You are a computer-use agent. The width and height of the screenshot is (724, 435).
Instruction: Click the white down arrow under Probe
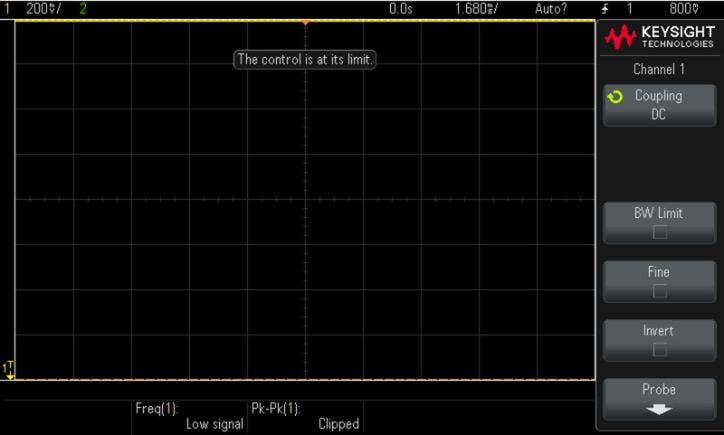coord(658,408)
